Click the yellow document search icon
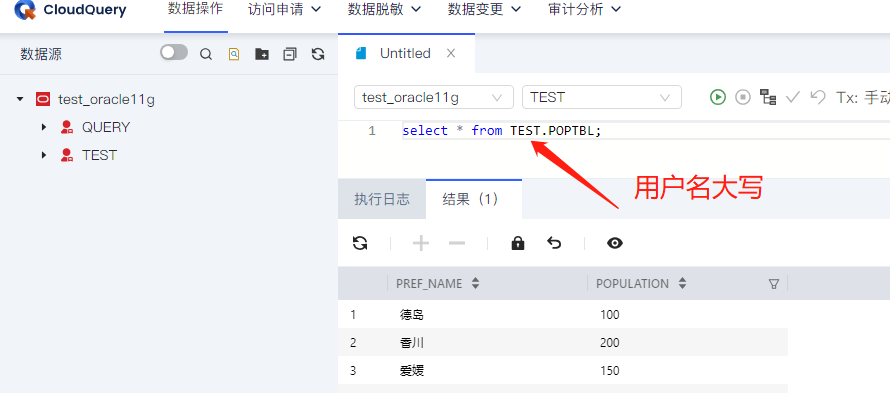890x393 pixels. pos(234,54)
